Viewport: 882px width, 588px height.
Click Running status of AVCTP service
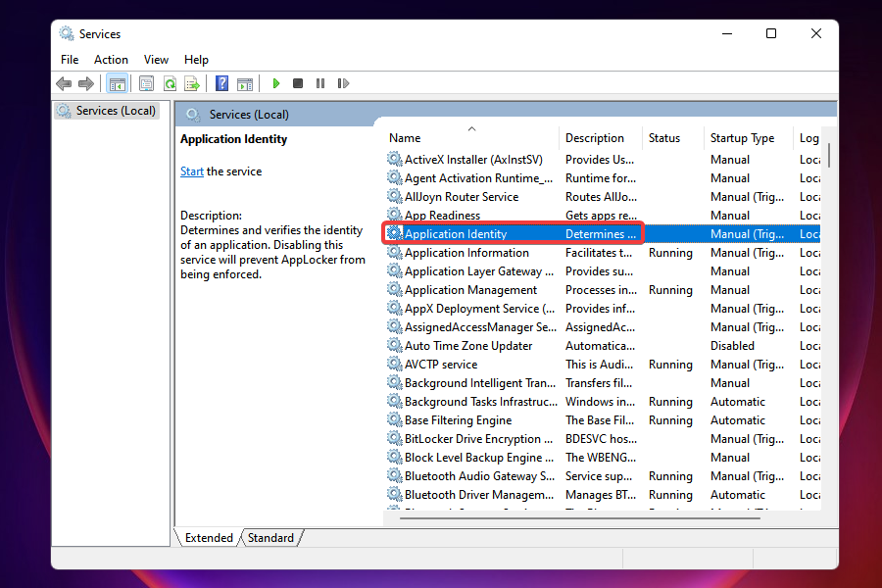(x=670, y=364)
